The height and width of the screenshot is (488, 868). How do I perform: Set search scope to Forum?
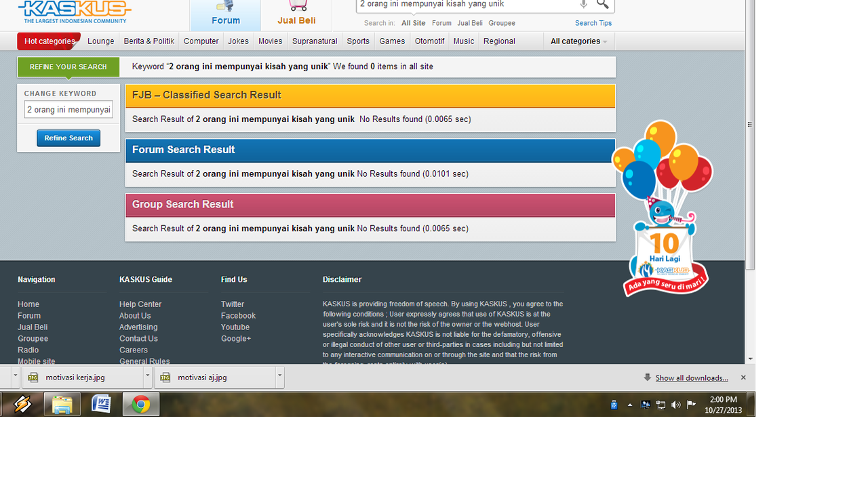tap(441, 23)
